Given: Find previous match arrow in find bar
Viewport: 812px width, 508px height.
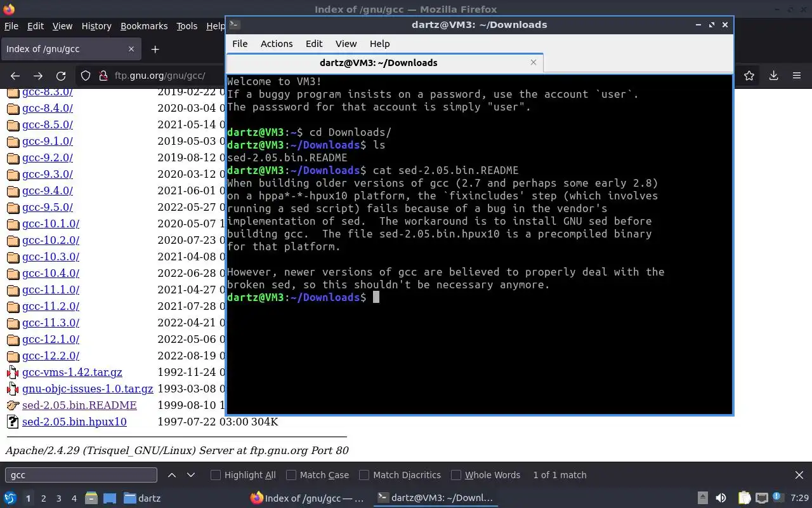Looking at the screenshot, I should [x=171, y=475].
